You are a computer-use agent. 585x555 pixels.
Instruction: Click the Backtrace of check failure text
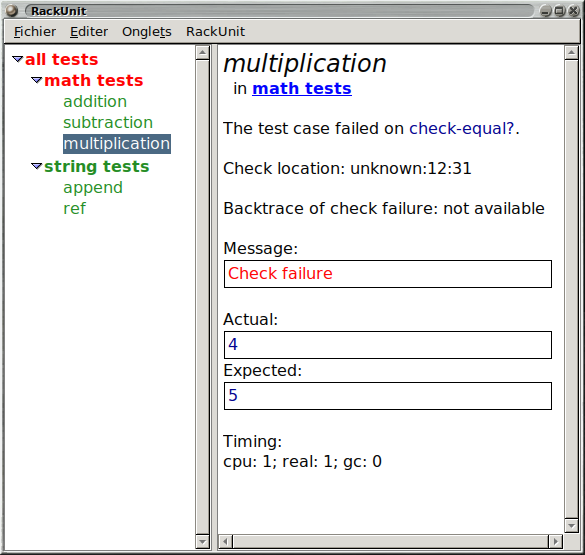[384, 208]
